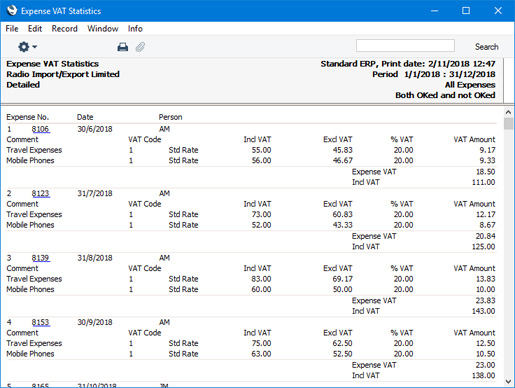Click the Expense No. column header
This screenshot has width=515, height=388.
pos(28,117)
